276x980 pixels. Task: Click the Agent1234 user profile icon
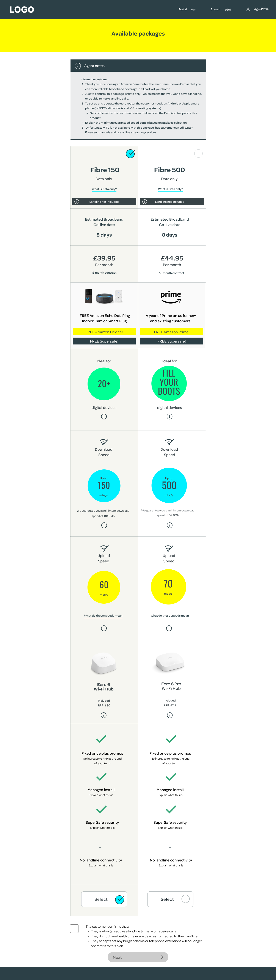248,9
